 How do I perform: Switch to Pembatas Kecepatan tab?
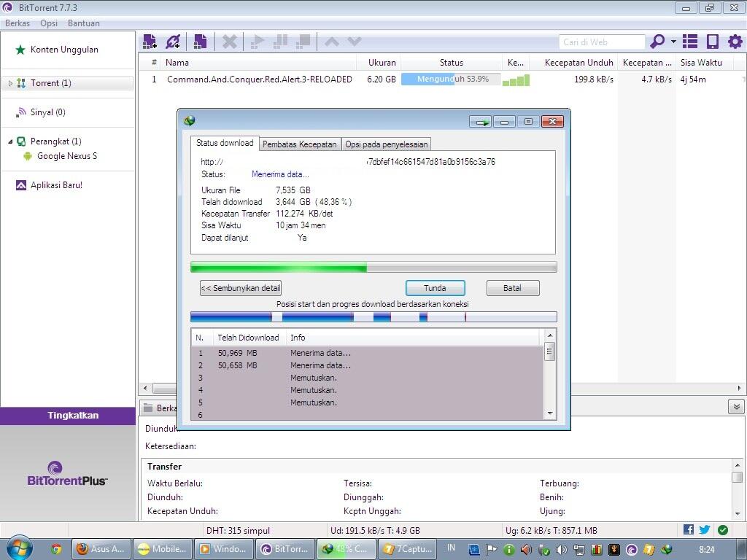click(300, 144)
